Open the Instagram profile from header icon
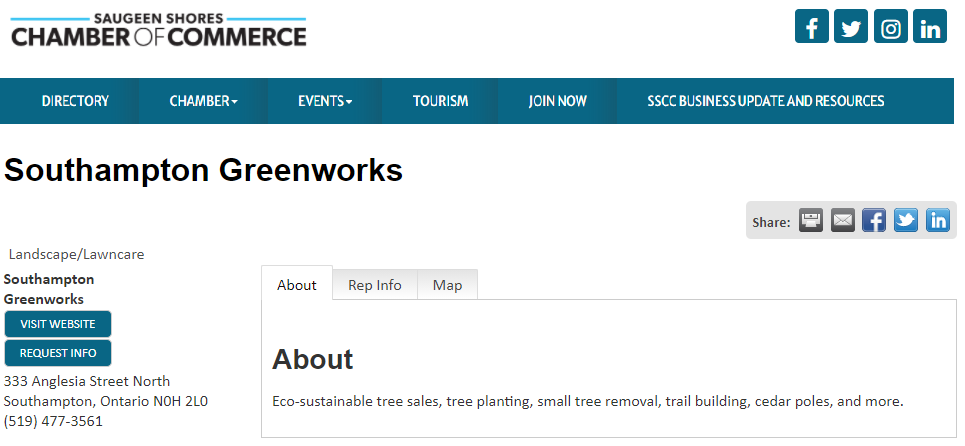 [x=890, y=26]
